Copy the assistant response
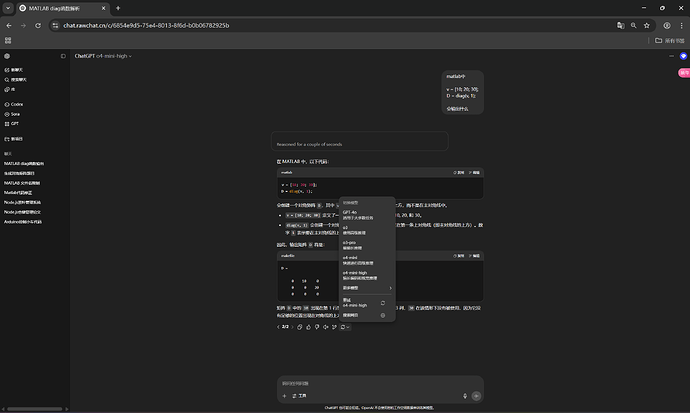This screenshot has width=690, height=413. pos(300,327)
